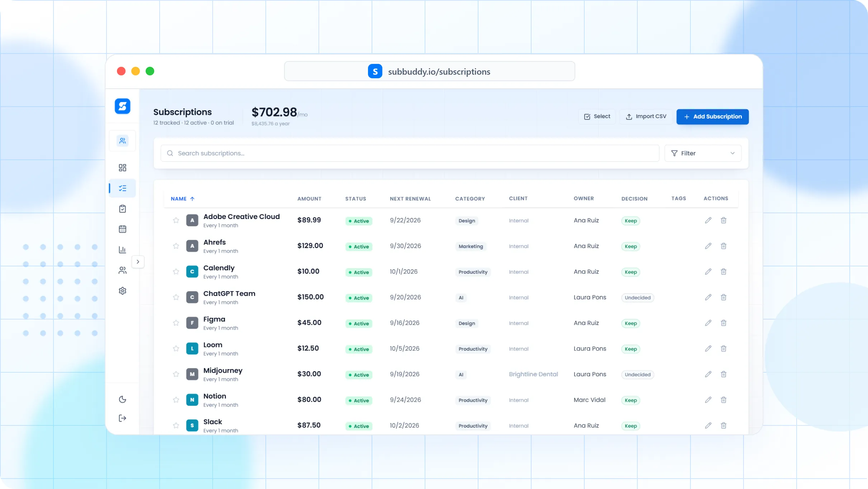The image size is (868, 489).
Task: Edit the ChatGPT Team subscription
Action: [708, 297]
